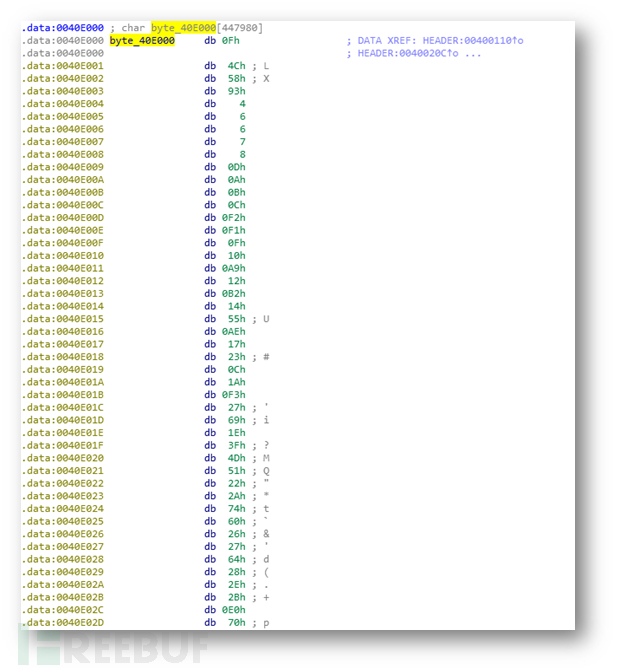Select the 69h byte with comment i
617x672 pixels.
[x=238, y=420]
